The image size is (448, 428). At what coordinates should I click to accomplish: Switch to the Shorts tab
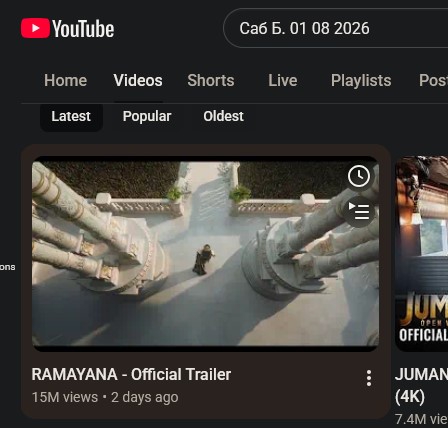tap(211, 80)
